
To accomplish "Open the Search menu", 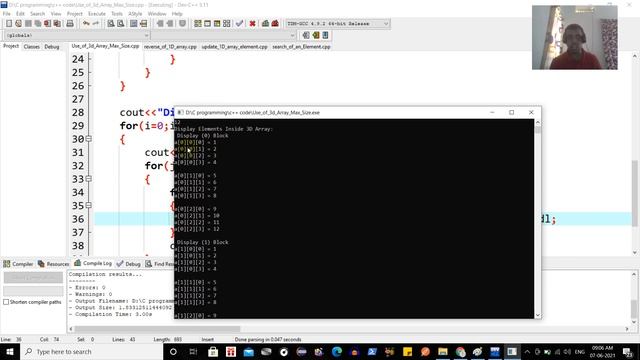I will [37, 13].
